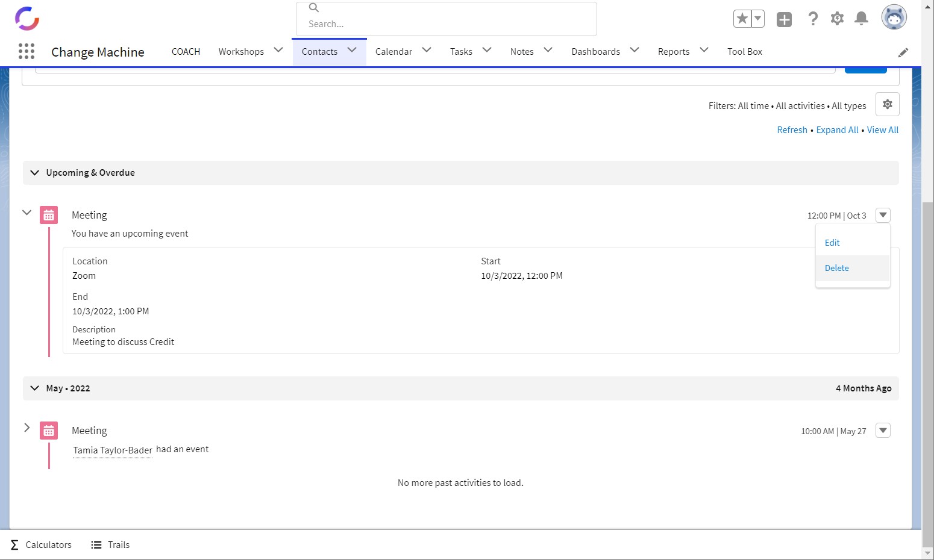Open the Help question mark icon
The width and height of the screenshot is (934, 560).
(813, 19)
